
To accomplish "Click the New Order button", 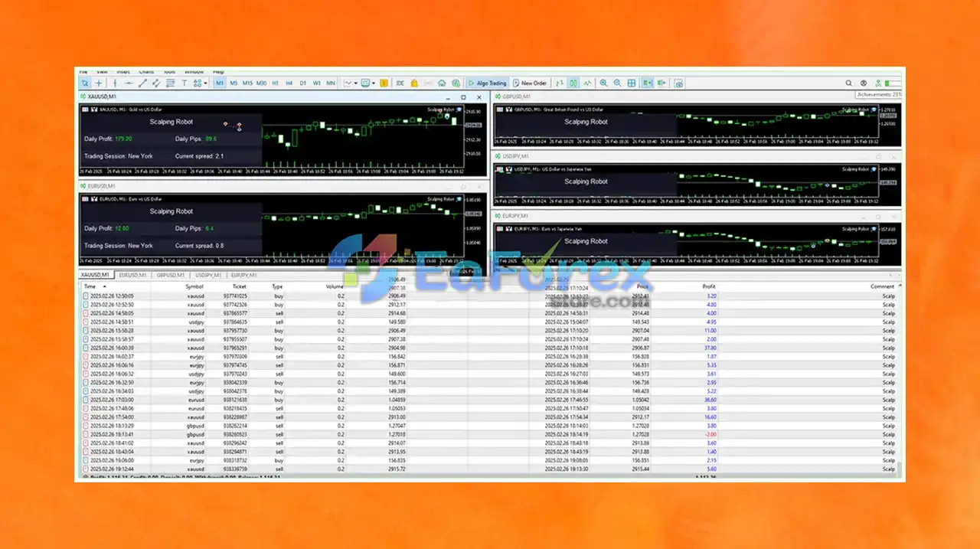I will [530, 83].
